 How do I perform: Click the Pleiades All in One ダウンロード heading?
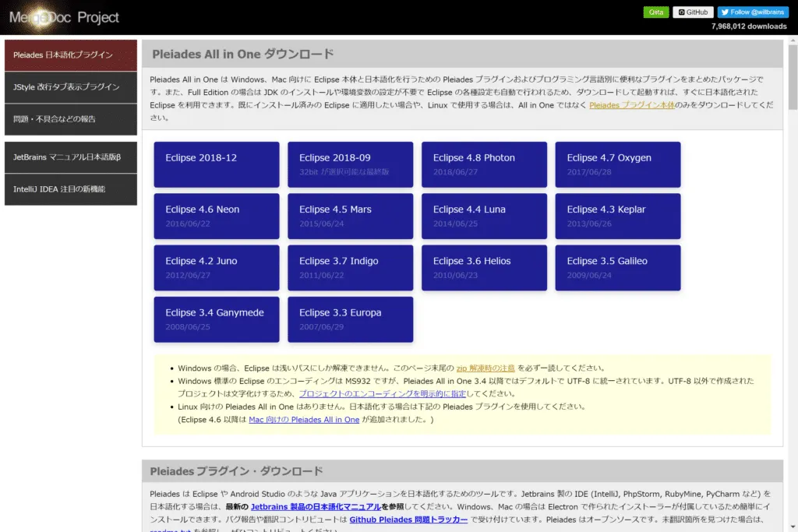[243, 55]
